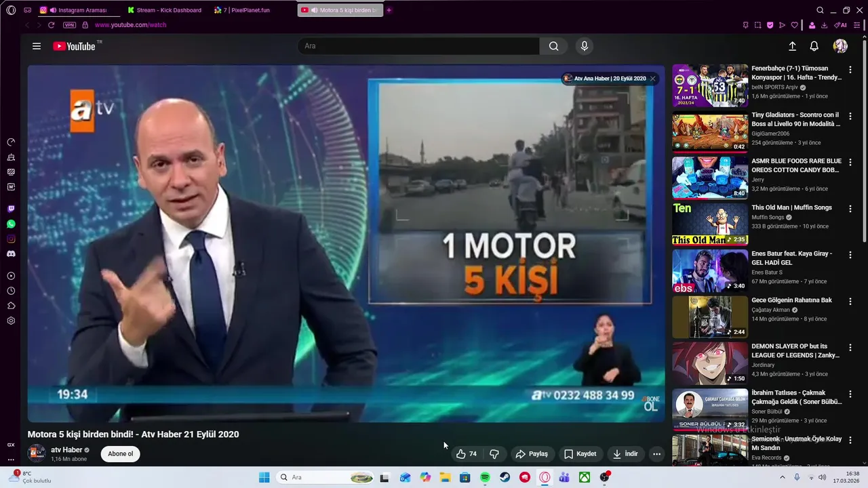Bookmark page with heart icon

tap(794, 25)
